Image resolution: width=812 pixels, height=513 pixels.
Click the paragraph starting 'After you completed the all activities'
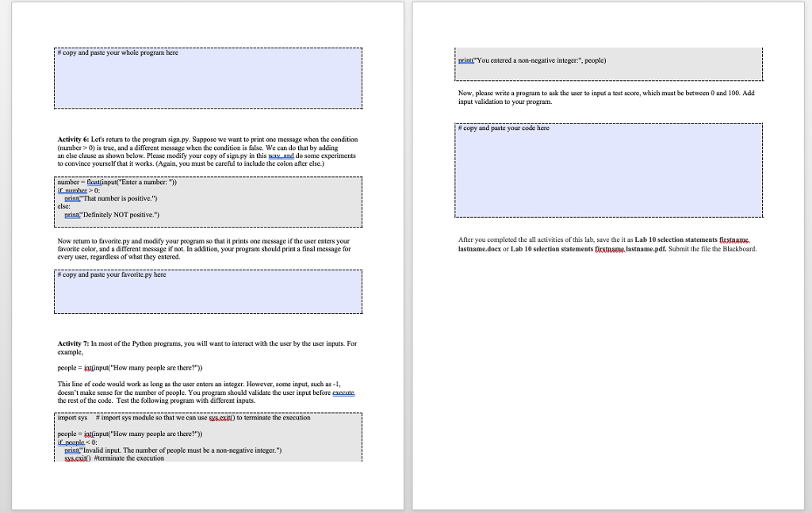[607, 244]
